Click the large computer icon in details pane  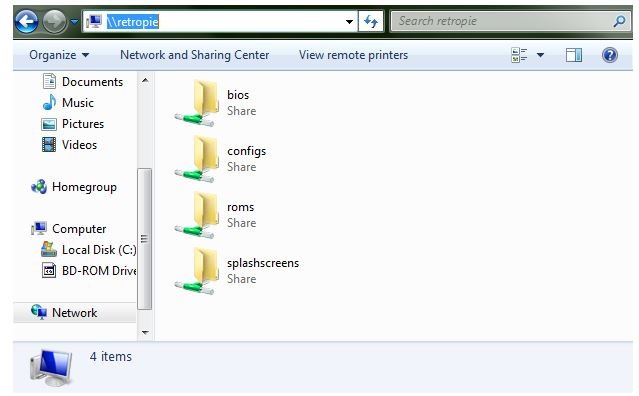51,367
